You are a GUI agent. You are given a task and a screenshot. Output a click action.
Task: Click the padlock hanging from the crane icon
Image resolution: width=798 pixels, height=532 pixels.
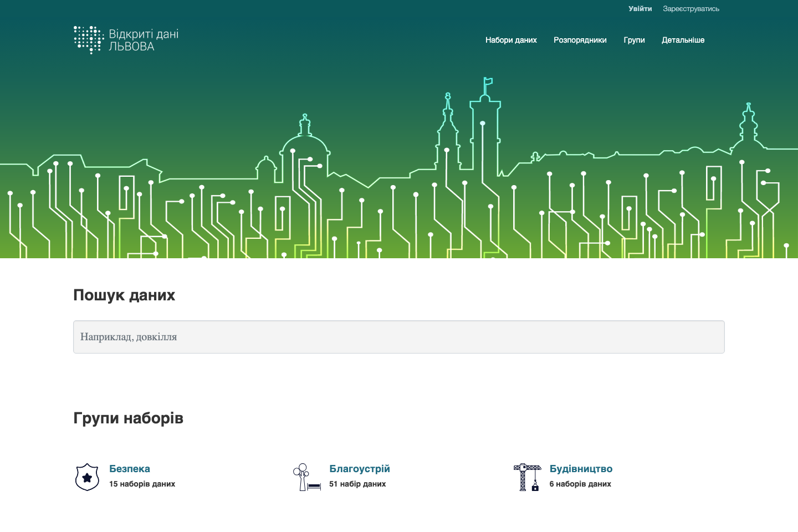[x=535, y=488]
